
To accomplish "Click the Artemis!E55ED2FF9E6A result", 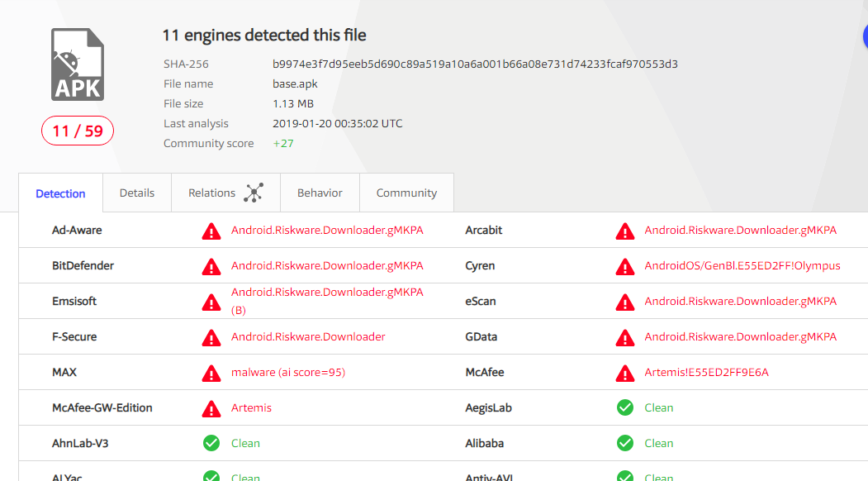I will click(x=706, y=372).
